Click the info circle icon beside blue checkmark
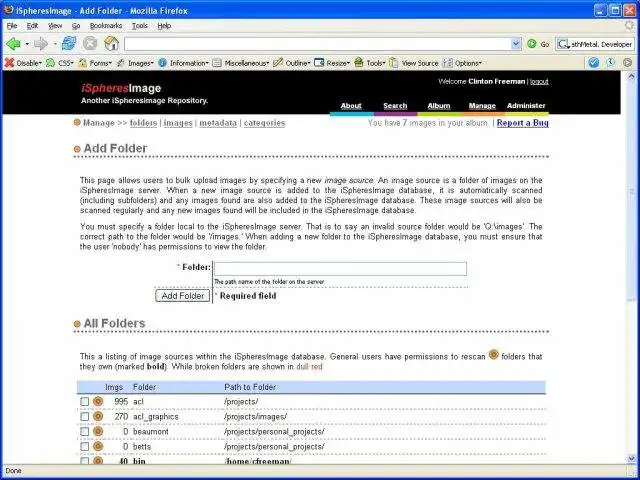This screenshot has width=640, height=480. pyautogui.click(x=610, y=63)
